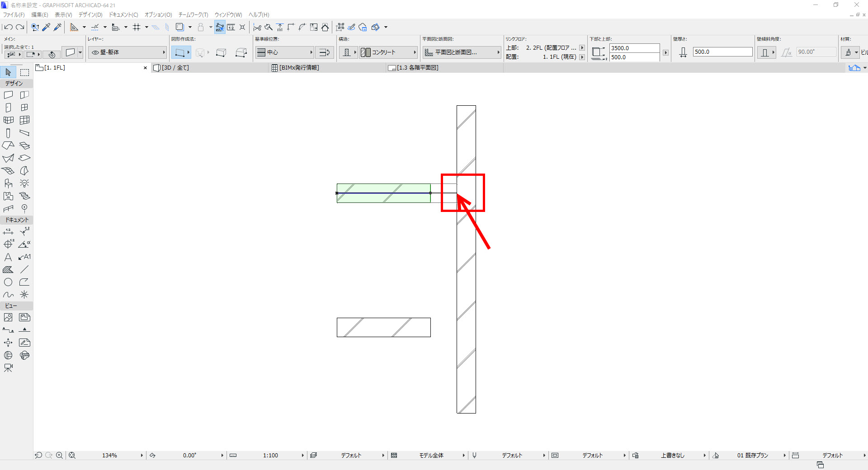Select the Column tool

pos(8,133)
